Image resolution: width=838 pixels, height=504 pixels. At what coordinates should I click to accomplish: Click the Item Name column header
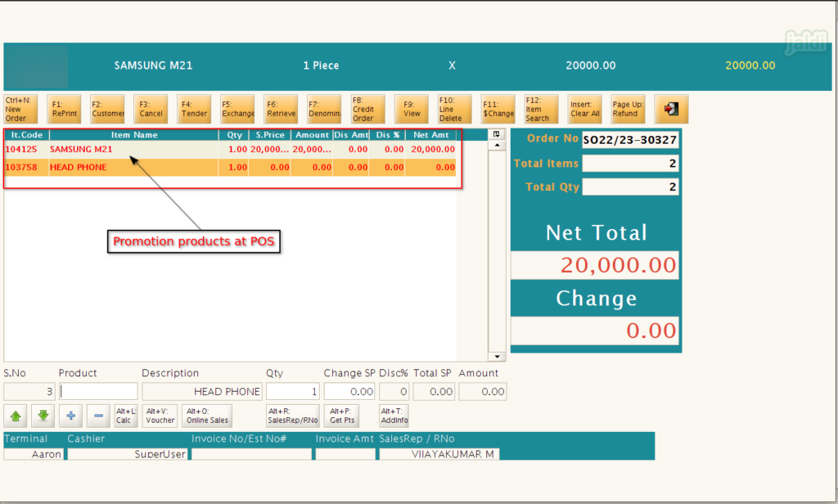click(134, 135)
